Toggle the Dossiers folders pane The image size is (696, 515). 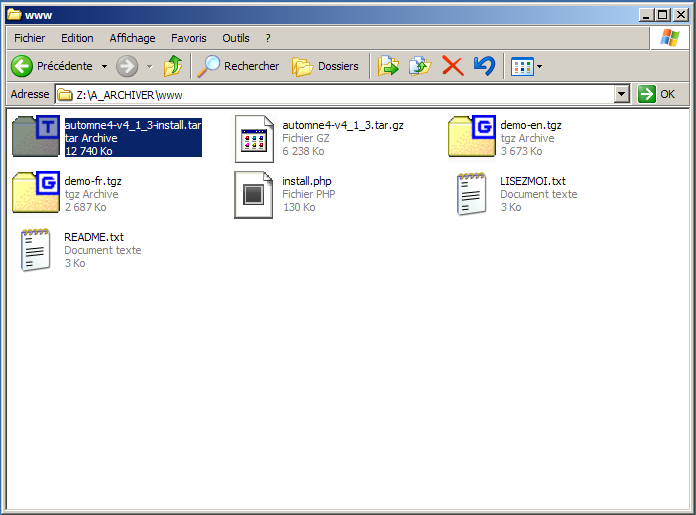click(x=325, y=66)
